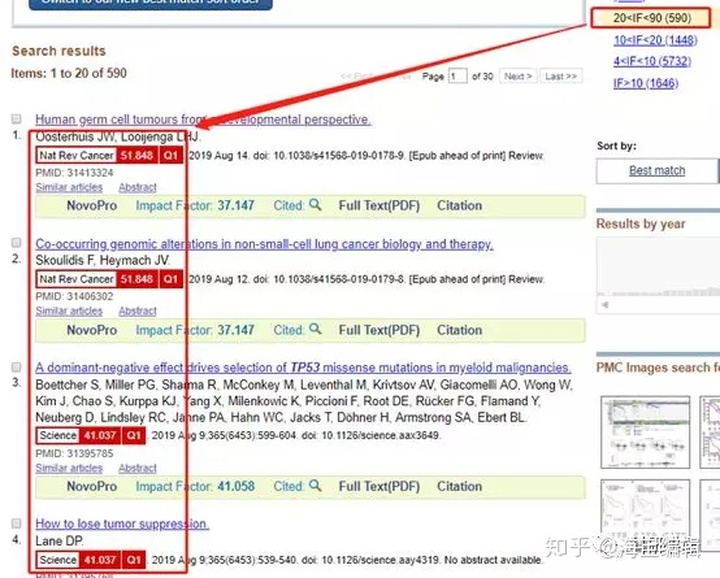
Task: Click PMID: 31406302 text
Action: 74,296
